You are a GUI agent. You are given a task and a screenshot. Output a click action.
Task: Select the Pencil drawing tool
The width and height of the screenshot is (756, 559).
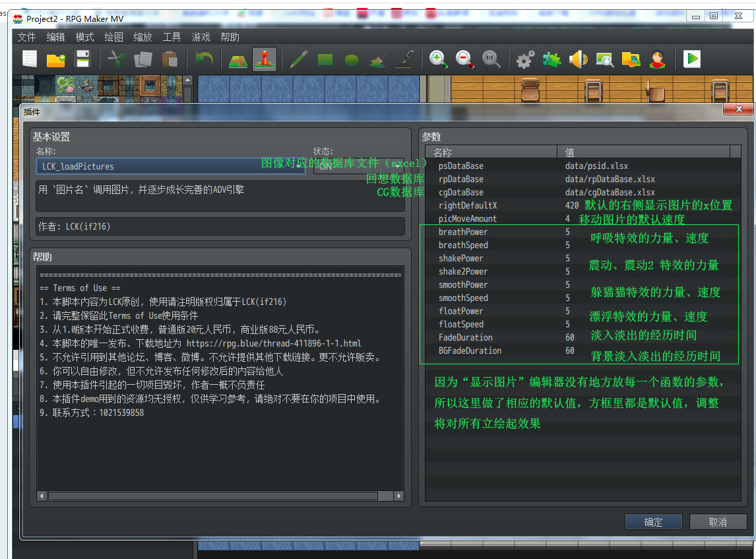click(x=299, y=59)
